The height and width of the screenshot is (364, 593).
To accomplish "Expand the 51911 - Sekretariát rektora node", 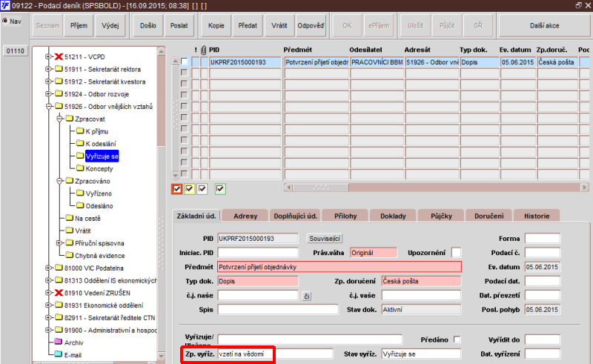I will coord(48,69).
